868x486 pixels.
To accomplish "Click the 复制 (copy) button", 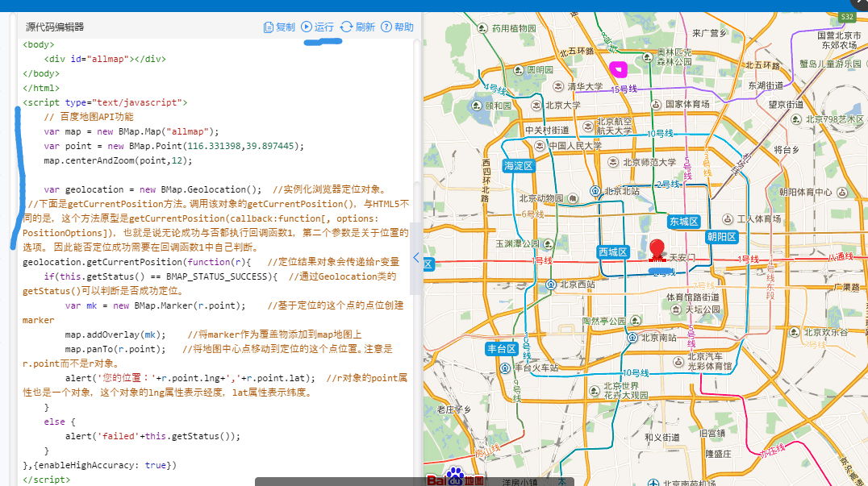I will pos(280,27).
